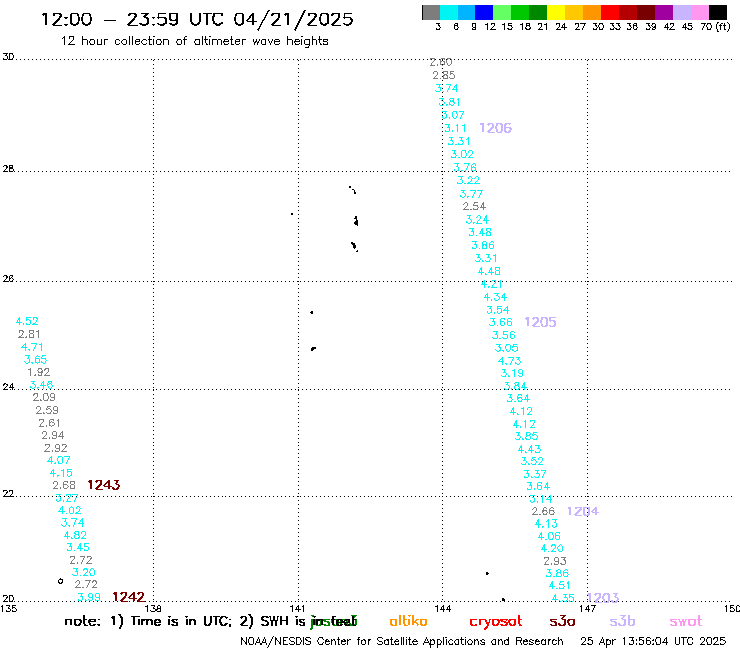The image size is (740, 650).
Task: Click the wave height value 4.48
Action: 489,271
